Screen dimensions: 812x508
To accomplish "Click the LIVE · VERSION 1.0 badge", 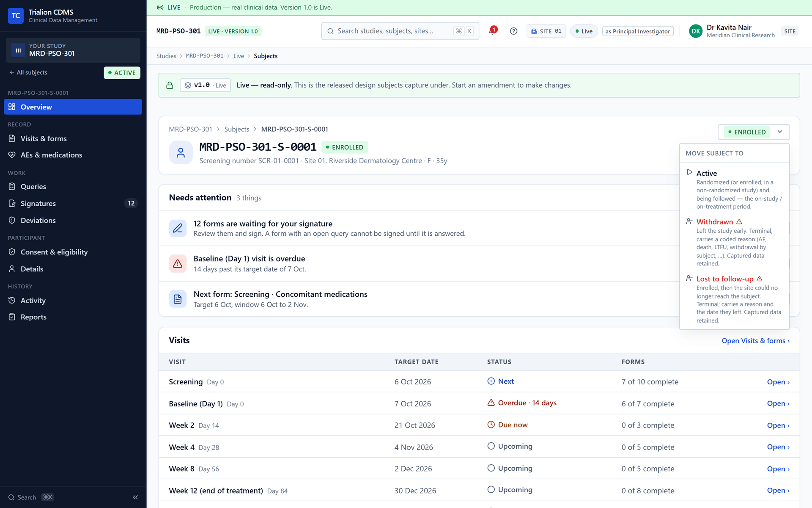I will (233, 31).
